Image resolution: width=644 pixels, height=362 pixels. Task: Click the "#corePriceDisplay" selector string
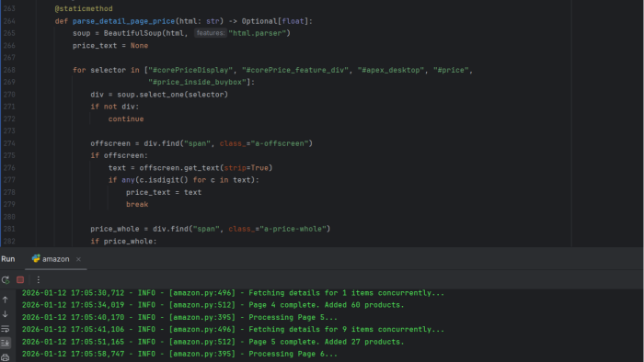[190, 70]
